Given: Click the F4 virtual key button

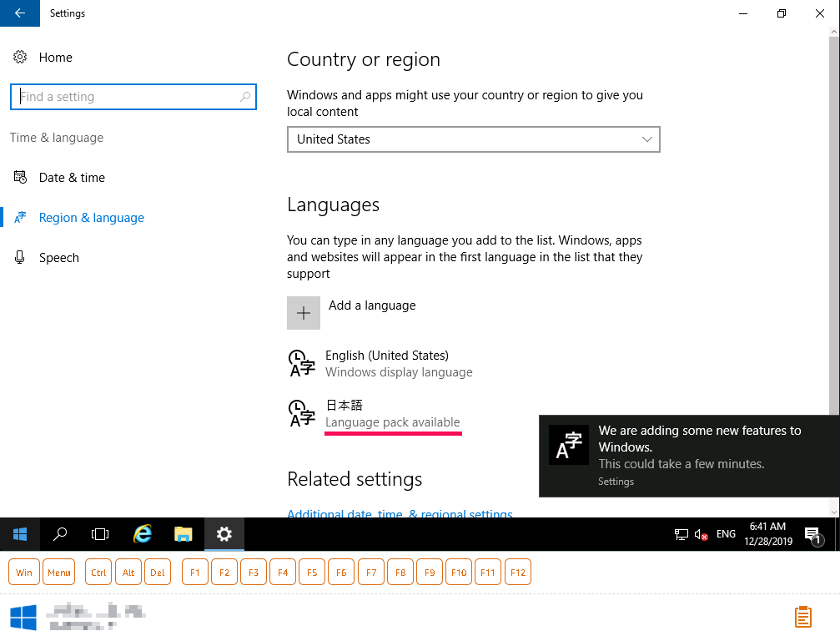Looking at the screenshot, I should [x=283, y=573].
